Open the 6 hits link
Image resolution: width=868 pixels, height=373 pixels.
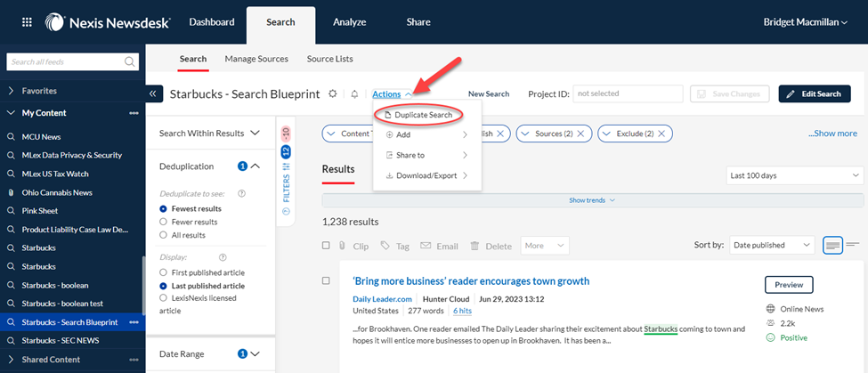click(462, 311)
